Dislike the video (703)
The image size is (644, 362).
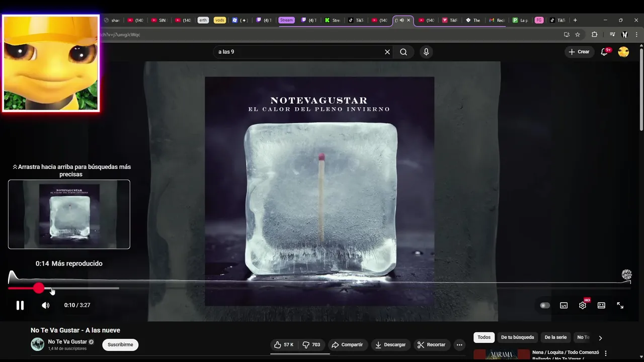click(x=311, y=344)
